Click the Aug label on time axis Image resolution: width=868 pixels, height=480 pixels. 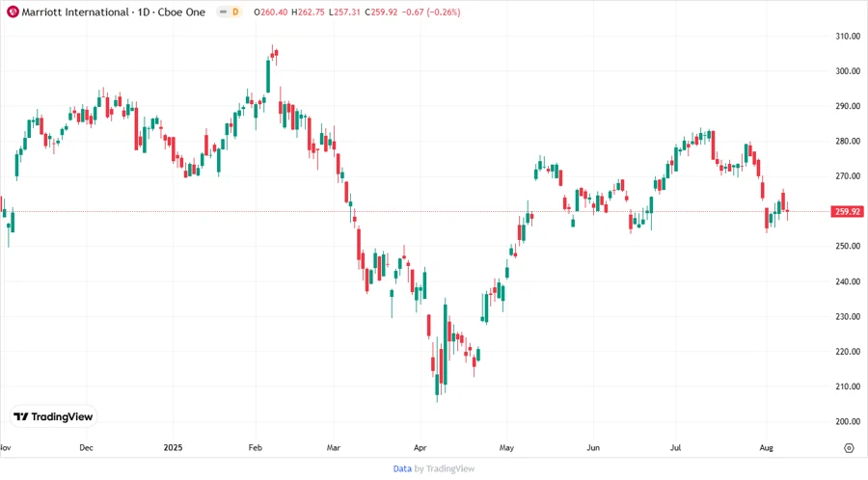pos(766,447)
